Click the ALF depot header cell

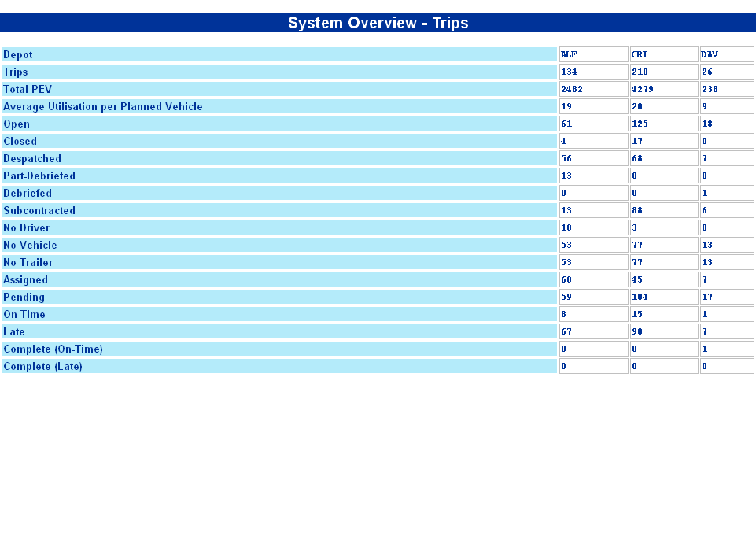pos(593,54)
